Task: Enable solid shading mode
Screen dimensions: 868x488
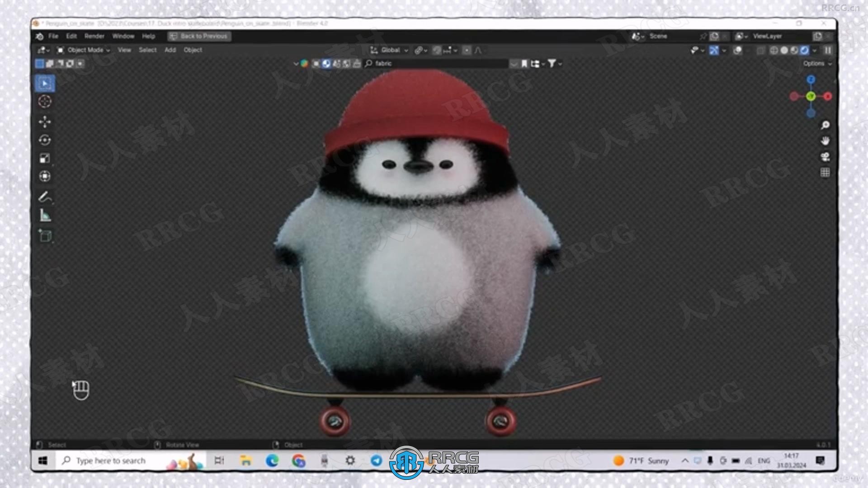Action: coord(784,50)
